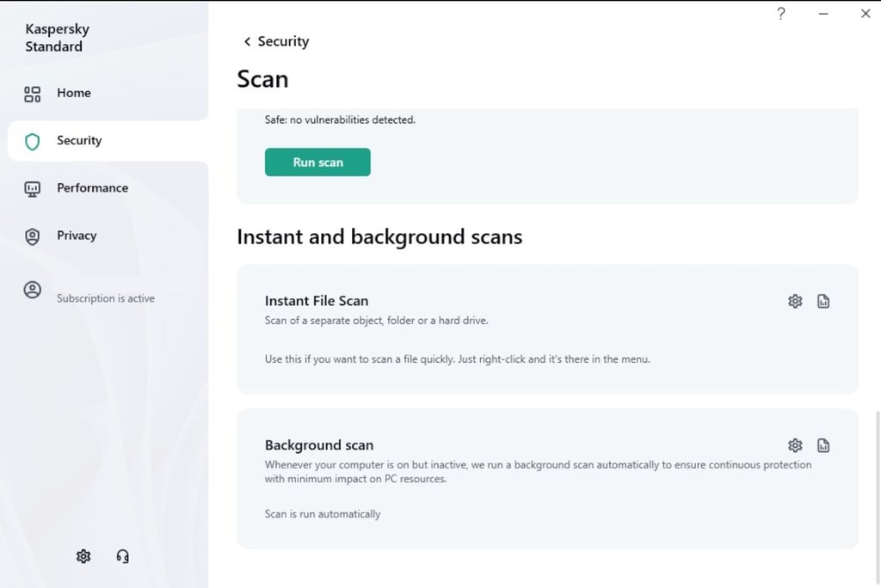Select the 'Instant File Scan' heading
Screen dimensions: 881x588
pos(317,301)
